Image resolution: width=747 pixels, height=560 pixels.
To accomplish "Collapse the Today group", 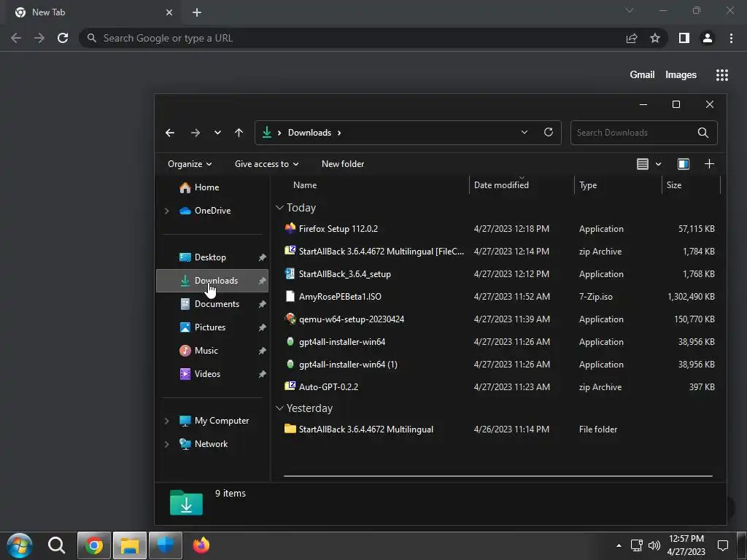I will pyautogui.click(x=279, y=208).
